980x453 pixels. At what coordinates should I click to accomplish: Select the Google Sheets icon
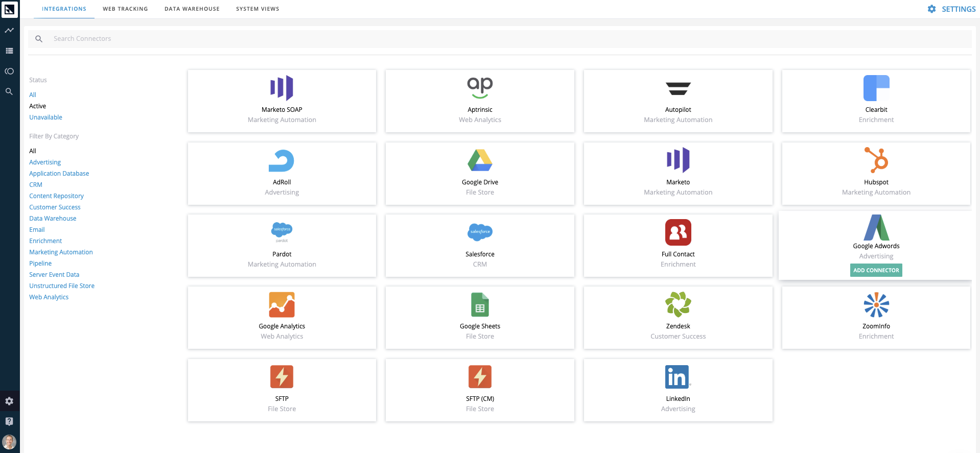(480, 305)
